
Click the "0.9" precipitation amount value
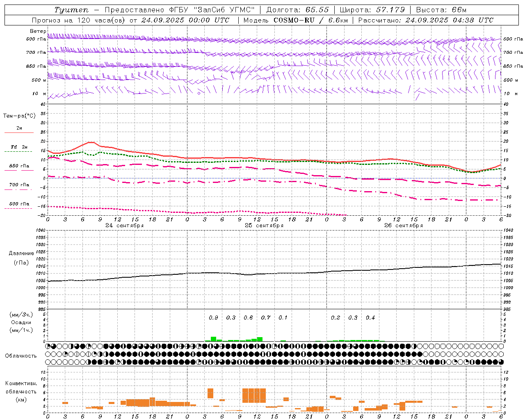(x=213, y=317)
